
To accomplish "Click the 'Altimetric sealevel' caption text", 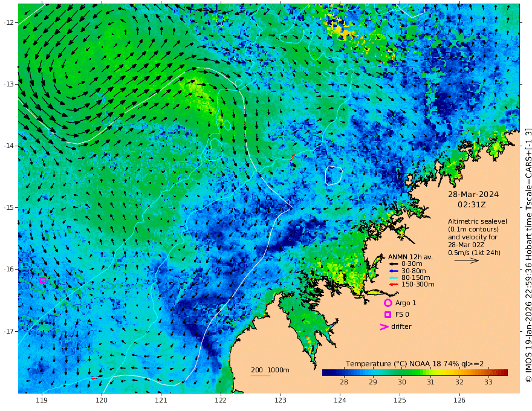I will click(x=478, y=221).
